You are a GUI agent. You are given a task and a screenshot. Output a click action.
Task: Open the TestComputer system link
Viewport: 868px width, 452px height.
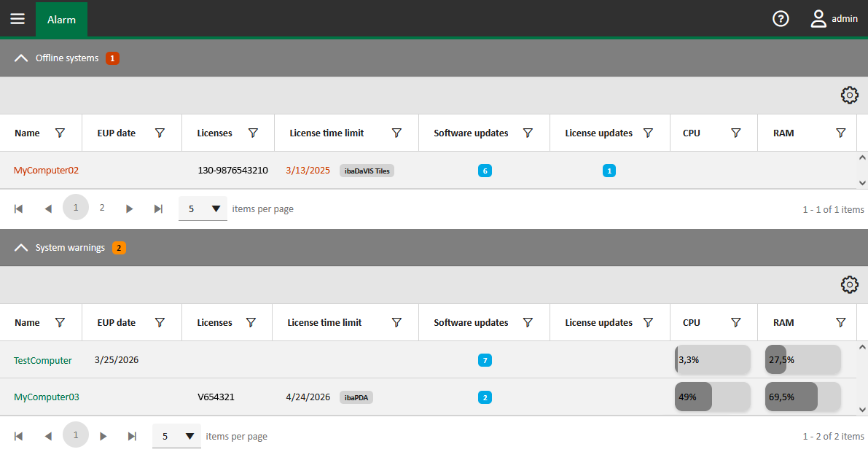pyautogui.click(x=42, y=360)
